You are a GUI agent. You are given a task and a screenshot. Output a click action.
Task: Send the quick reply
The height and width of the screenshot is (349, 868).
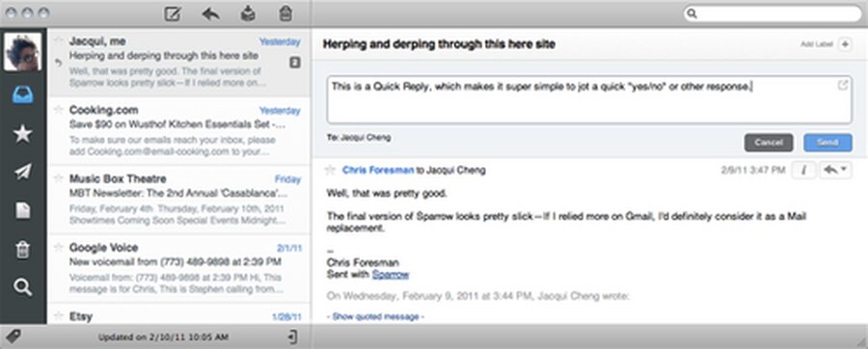pos(827,143)
